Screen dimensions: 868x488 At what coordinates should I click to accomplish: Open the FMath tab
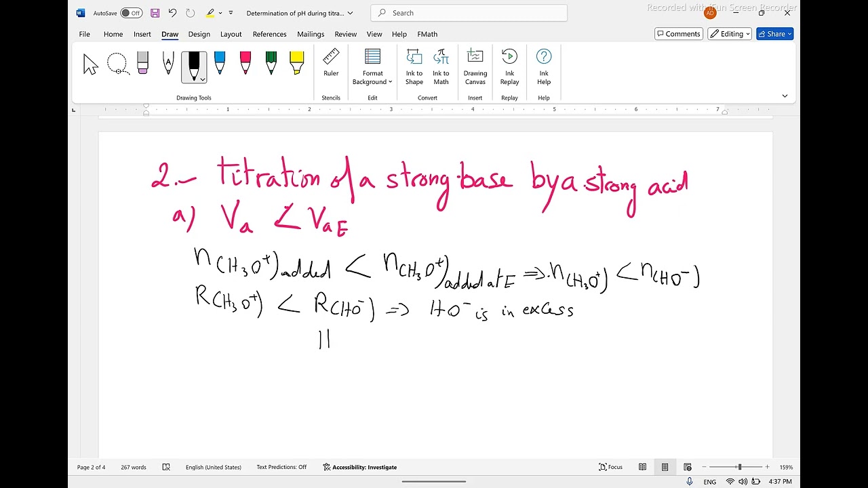[427, 34]
